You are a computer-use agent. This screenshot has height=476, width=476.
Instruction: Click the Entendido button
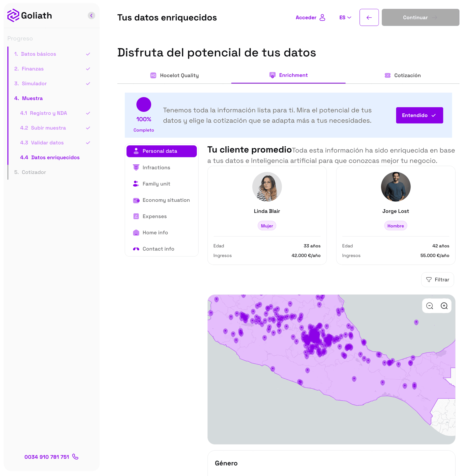click(419, 115)
